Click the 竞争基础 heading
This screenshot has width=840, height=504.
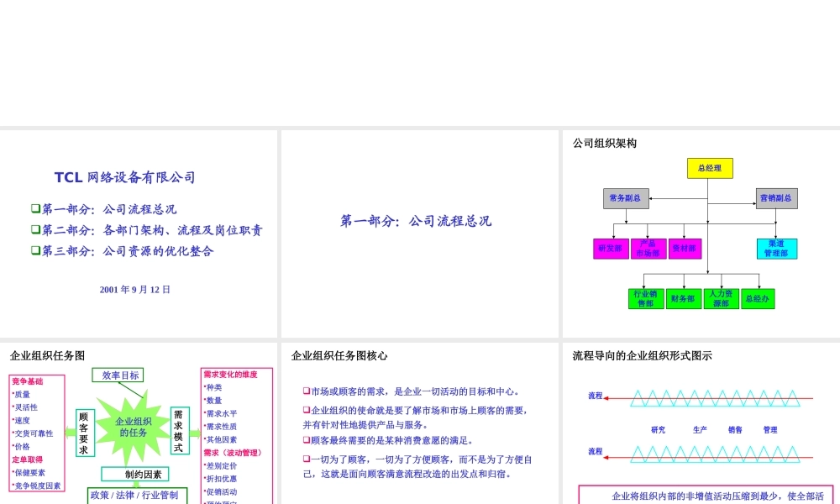click(28, 381)
